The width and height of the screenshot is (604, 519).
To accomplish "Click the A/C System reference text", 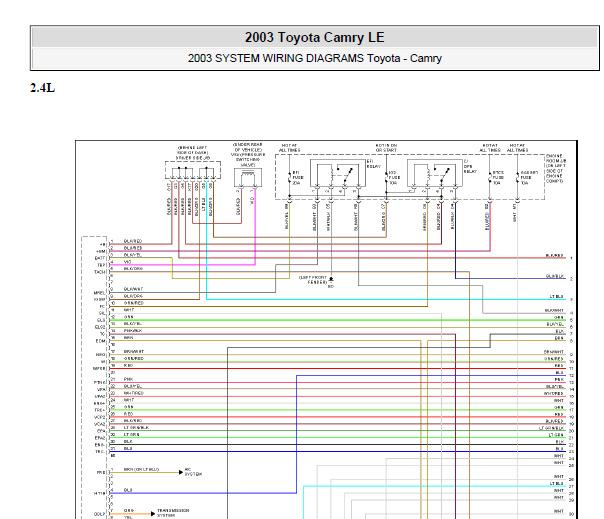I will tap(193, 472).
